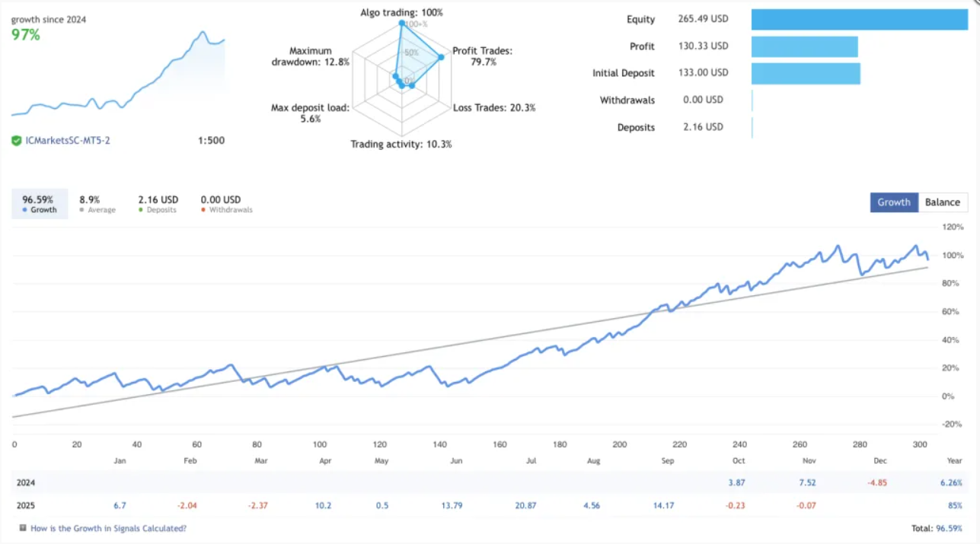Click the gray Average legend dot

tap(81, 210)
